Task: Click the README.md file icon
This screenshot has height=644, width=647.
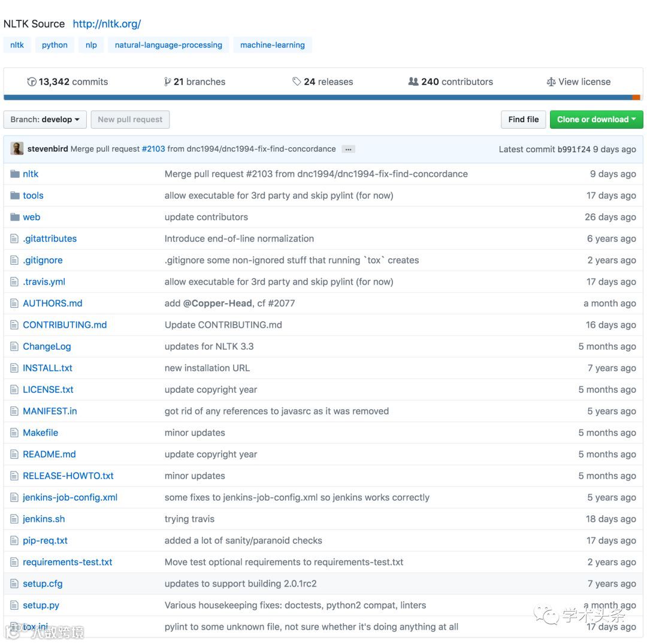Action: tap(14, 454)
